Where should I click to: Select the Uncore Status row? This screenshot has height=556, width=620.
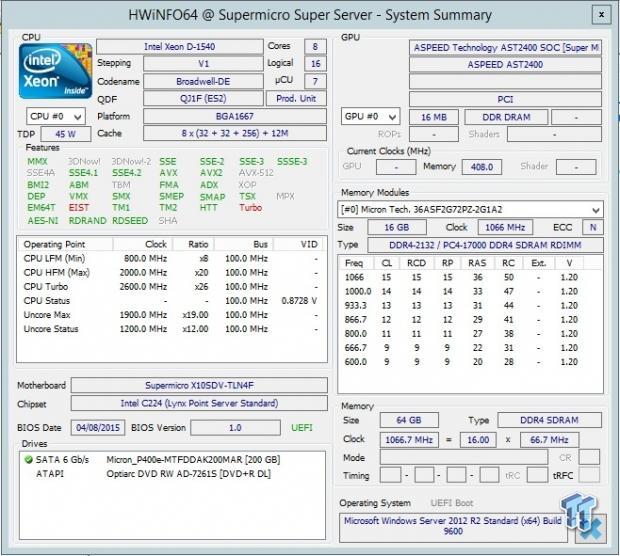pyautogui.click(x=171, y=329)
